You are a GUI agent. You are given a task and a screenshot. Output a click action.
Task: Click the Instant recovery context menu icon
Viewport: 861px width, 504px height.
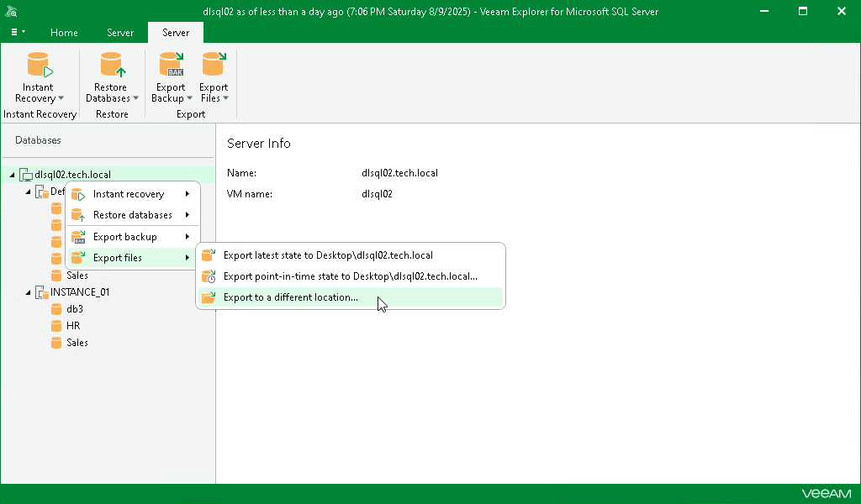click(x=78, y=194)
